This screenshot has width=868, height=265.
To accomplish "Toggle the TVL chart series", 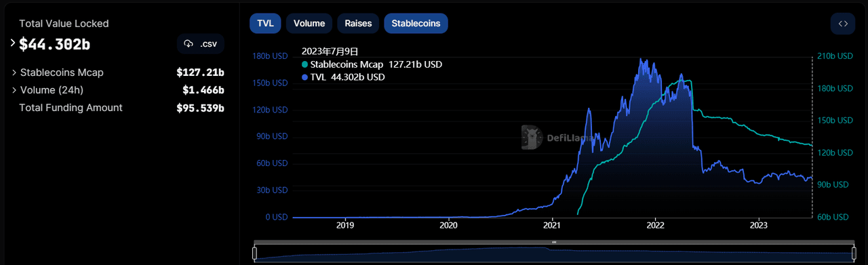I will (265, 23).
